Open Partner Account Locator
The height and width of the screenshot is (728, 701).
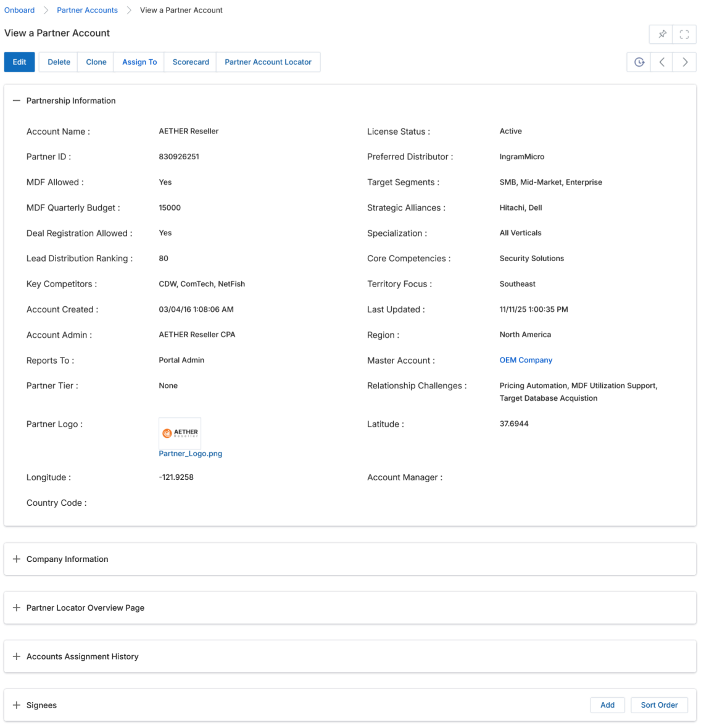click(268, 62)
